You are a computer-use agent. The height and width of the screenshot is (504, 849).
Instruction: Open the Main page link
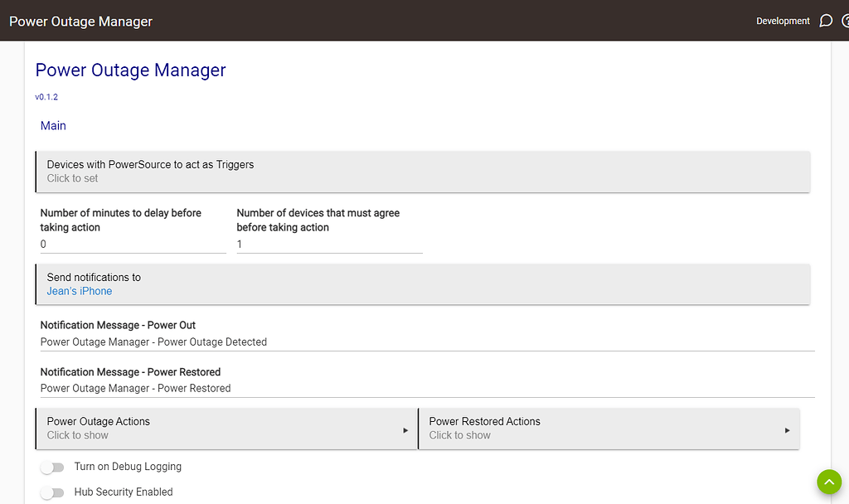[x=53, y=125]
